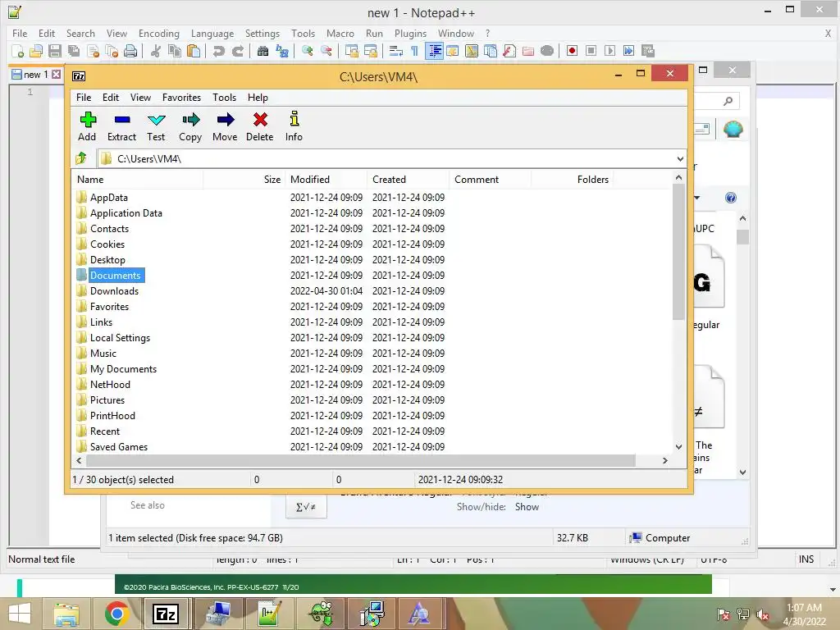Click the Folders column header

coord(572,180)
